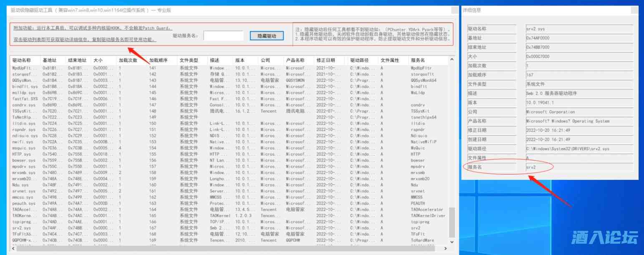The width and height of the screenshot is (644, 255).
Task: Sort by 服务名 column header
Action: point(418,61)
